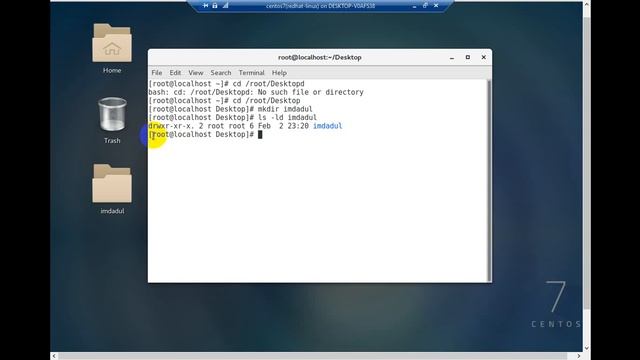Viewport: 640px width, 360px height.
Task: Click the pin icon on connection bar
Action: (x=205, y=6)
